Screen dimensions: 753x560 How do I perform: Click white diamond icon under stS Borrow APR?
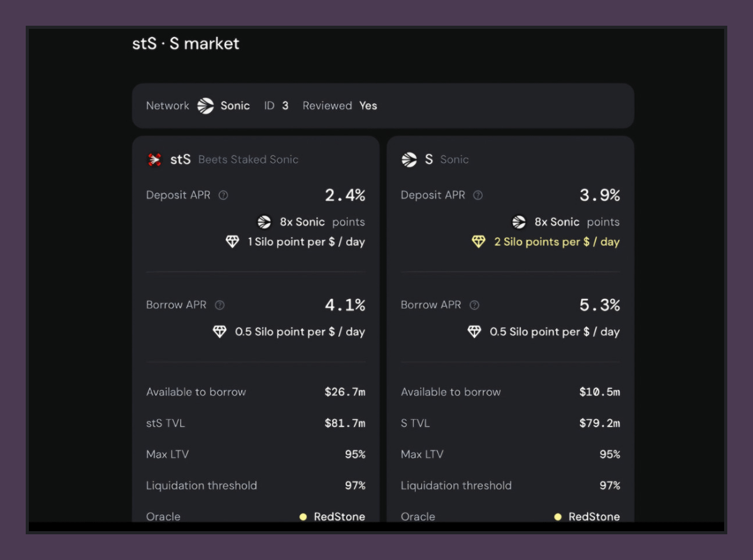tap(220, 332)
